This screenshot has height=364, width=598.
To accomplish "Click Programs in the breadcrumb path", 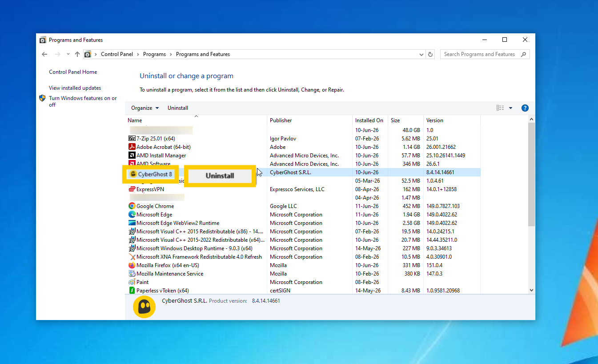I will pyautogui.click(x=154, y=54).
